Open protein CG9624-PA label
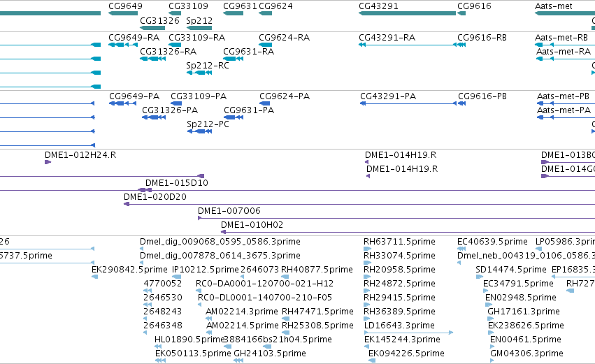This screenshot has height=364, width=595. [x=285, y=96]
